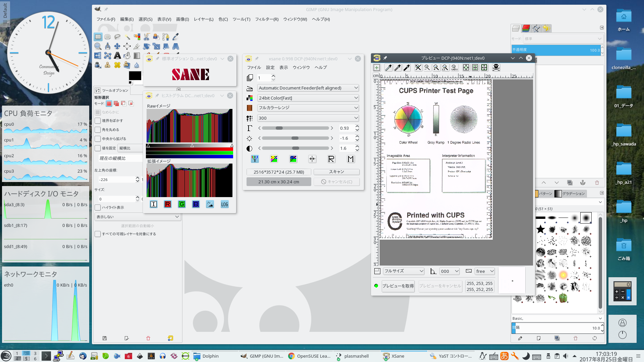644x362 pixels.
Task: Open the XSane ヘルプ menu
Action: click(x=321, y=67)
